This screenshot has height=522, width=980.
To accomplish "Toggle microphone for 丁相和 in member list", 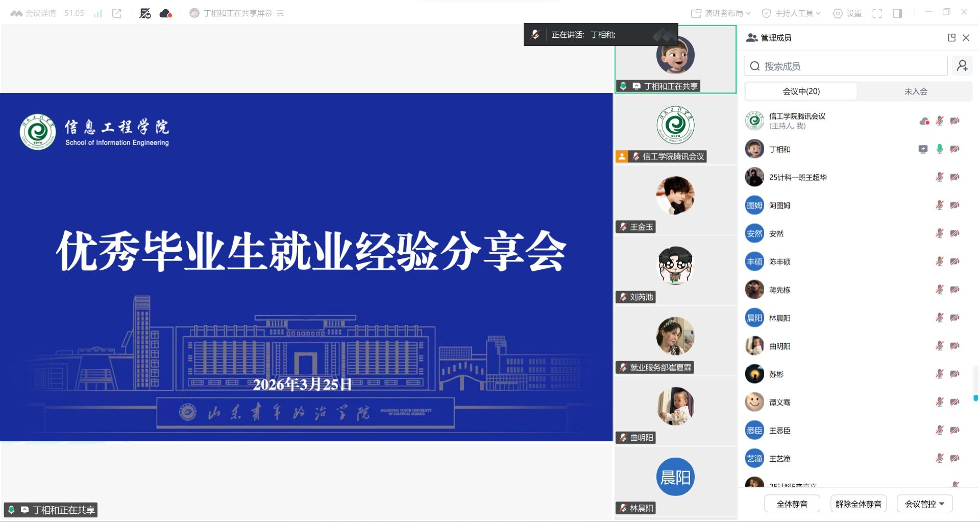I will [x=939, y=149].
